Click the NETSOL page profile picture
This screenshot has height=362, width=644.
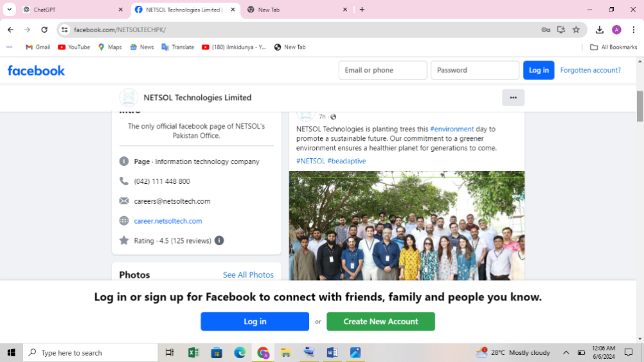tap(129, 97)
